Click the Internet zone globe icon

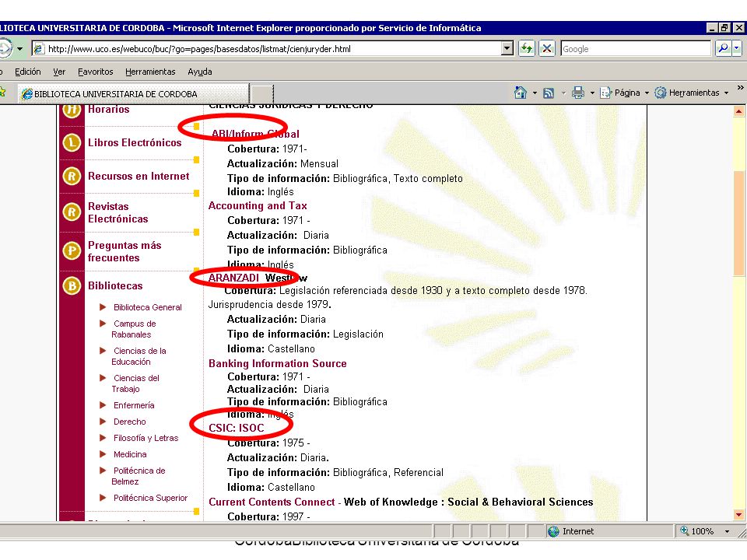click(553, 531)
